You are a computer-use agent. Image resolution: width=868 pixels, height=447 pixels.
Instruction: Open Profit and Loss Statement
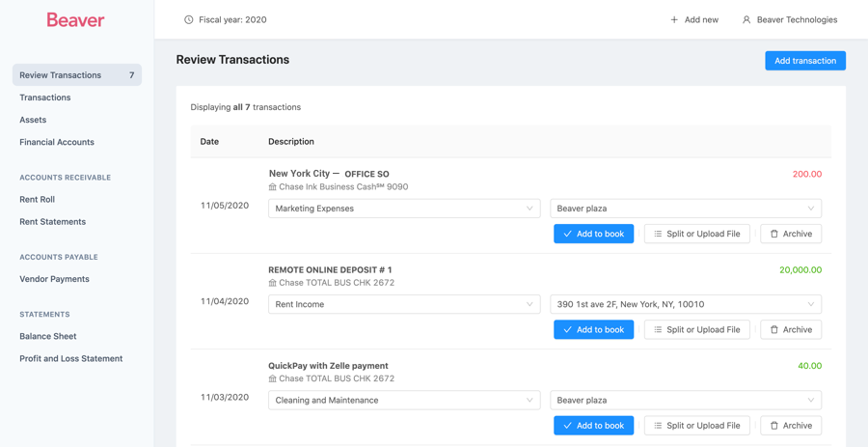71,358
